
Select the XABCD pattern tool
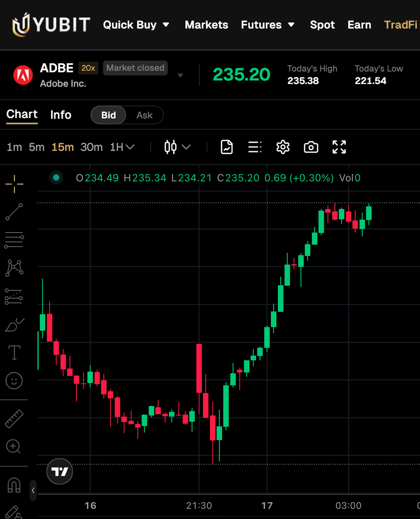coord(14,268)
